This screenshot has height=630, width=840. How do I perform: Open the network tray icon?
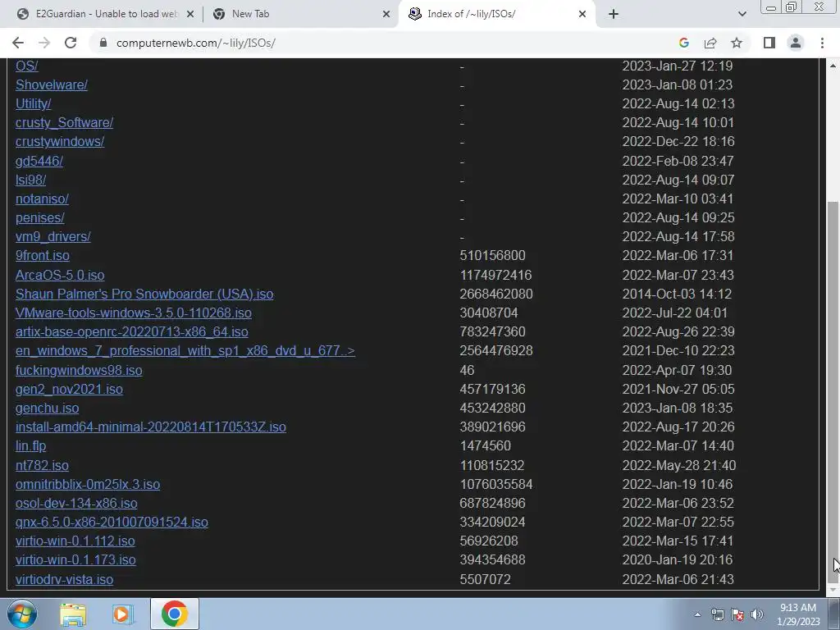tap(717, 614)
